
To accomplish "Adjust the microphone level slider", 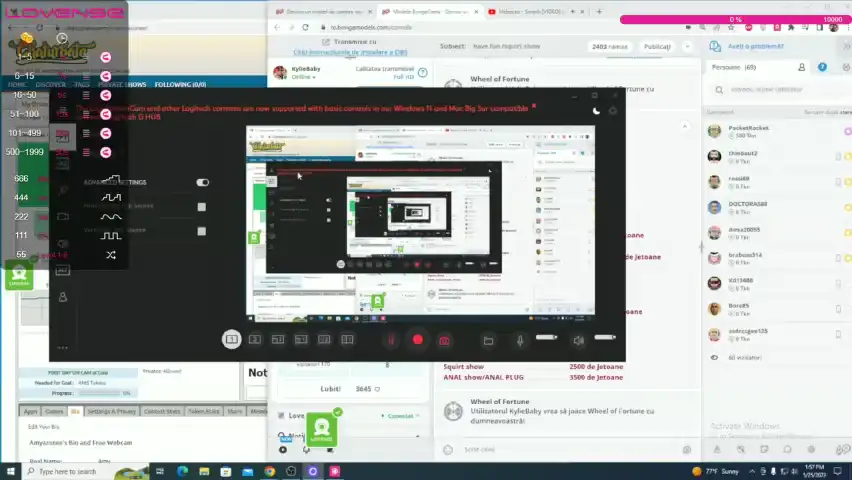I will [546, 337].
